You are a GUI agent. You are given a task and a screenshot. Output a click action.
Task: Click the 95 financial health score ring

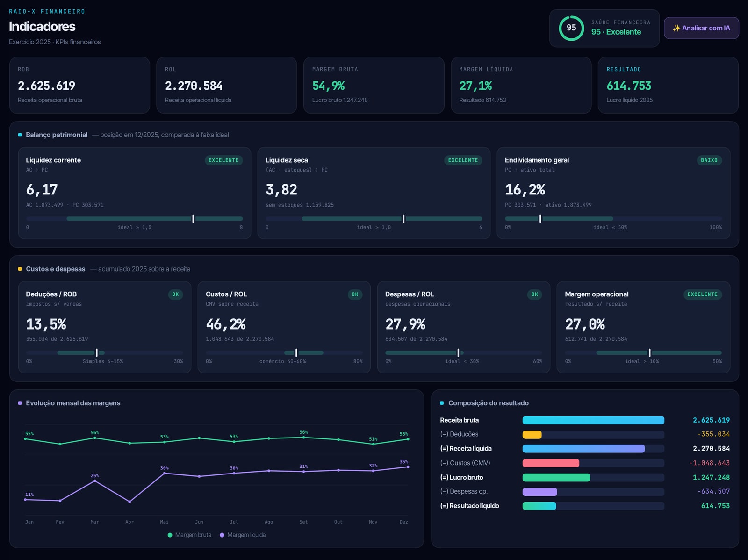(571, 28)
